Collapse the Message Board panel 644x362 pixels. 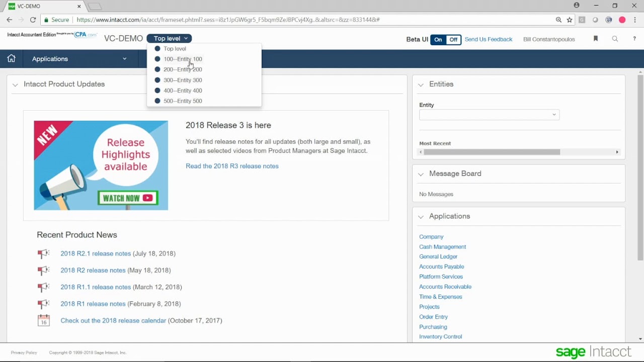click(421, 174)
